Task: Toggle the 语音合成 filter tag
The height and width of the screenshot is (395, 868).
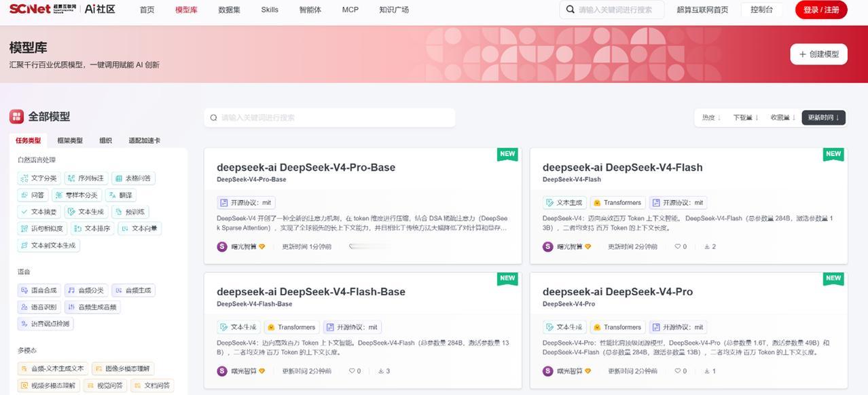Action: point(39,290)
